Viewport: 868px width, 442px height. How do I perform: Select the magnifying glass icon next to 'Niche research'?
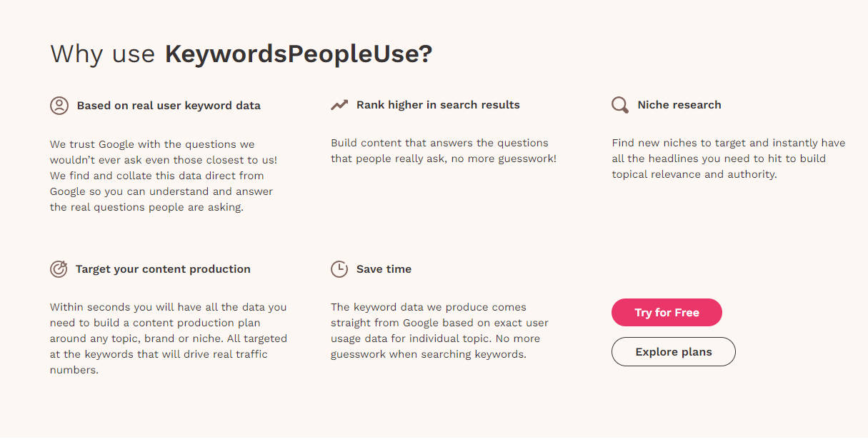619,104
